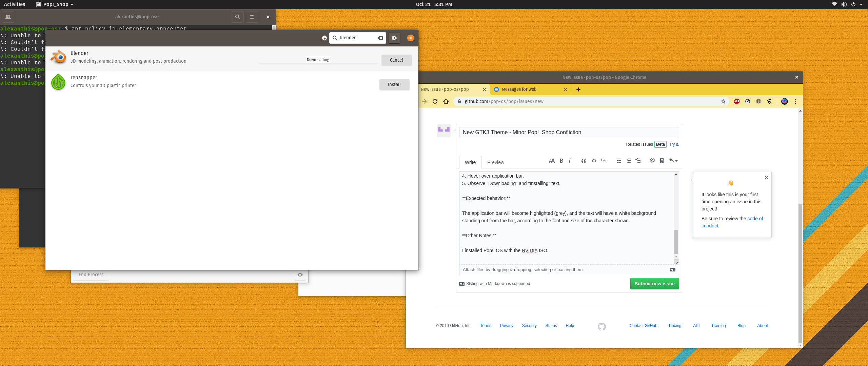
Task: Open the Pop!_Shop app menu in top bar
Action: (55, 4)
